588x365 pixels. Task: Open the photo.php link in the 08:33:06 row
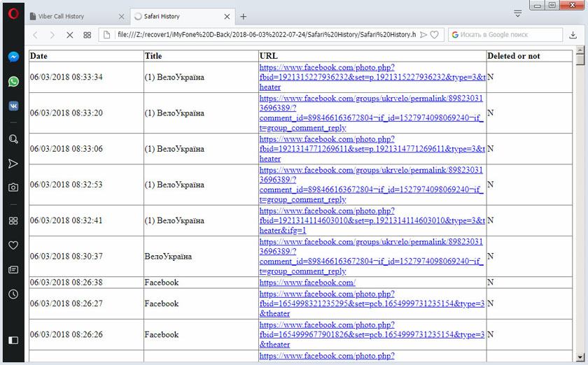pos(372,149)
